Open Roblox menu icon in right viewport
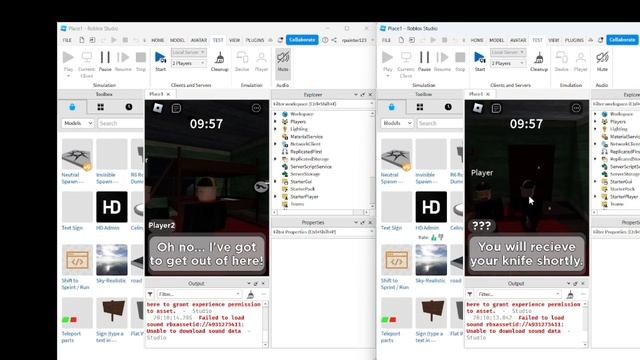The height and width of the screenshot is (360, 640). pos(478,108)
